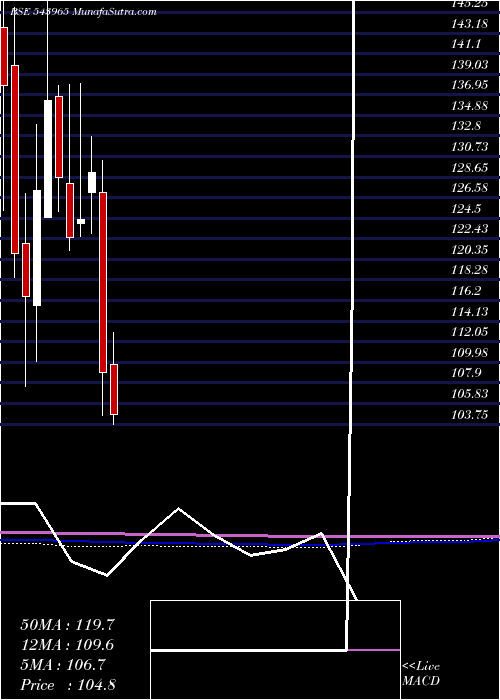500x700 pixels.
Task: Select the 116.2 axis value
Action: click(467, 291)
